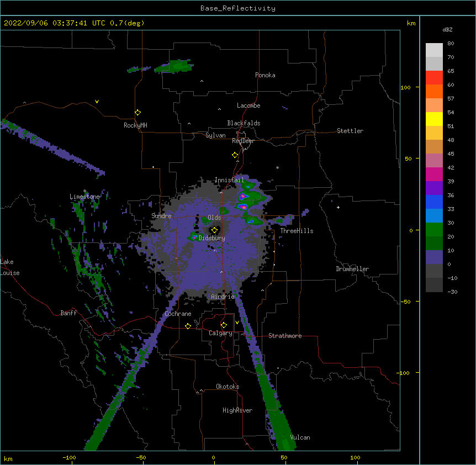Select the yellow diamond marker south of RedDeer

pyautogui.click(x=235, y=155)
